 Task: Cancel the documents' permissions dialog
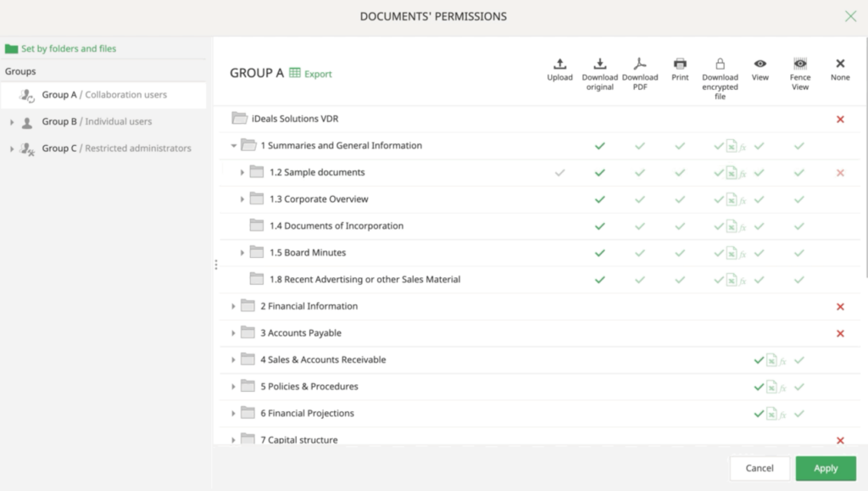click(x=759, y=467)
